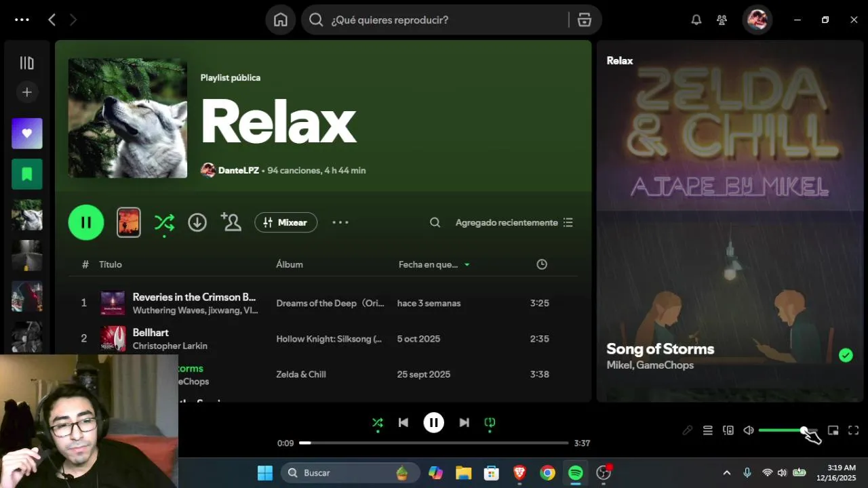Search within the playlist

point(435,222)
